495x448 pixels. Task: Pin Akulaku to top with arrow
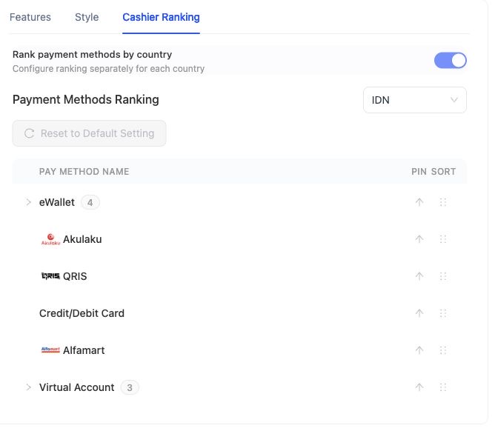pos(419,239)
